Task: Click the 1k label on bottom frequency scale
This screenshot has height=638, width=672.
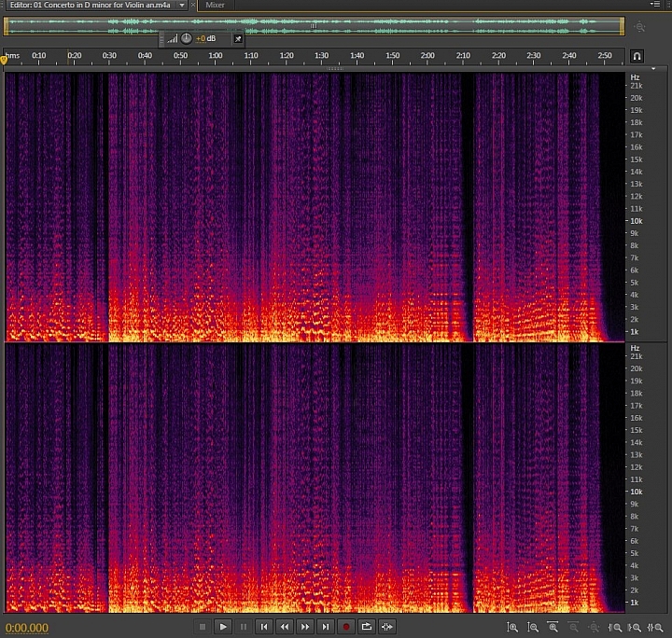Action: [635, 603]
